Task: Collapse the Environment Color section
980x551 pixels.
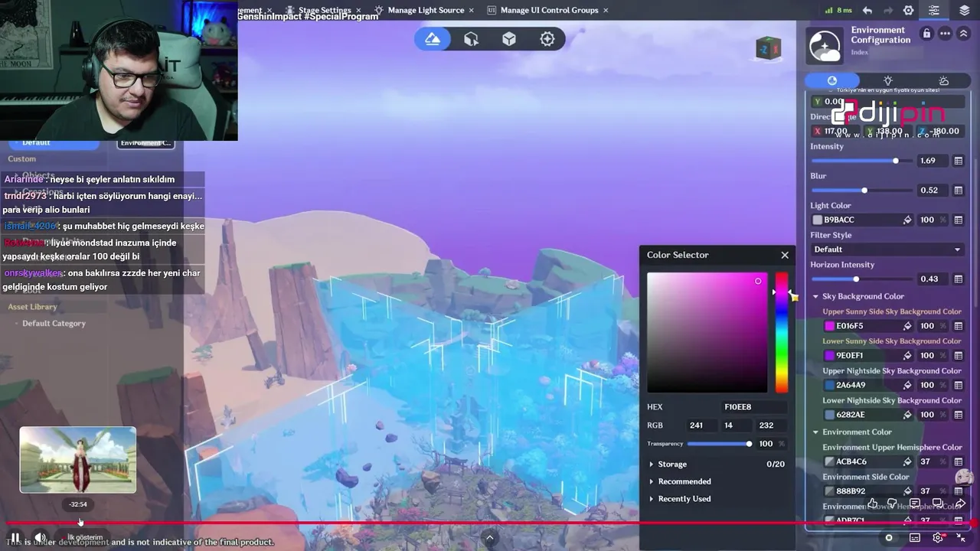Action: point(815,432)
